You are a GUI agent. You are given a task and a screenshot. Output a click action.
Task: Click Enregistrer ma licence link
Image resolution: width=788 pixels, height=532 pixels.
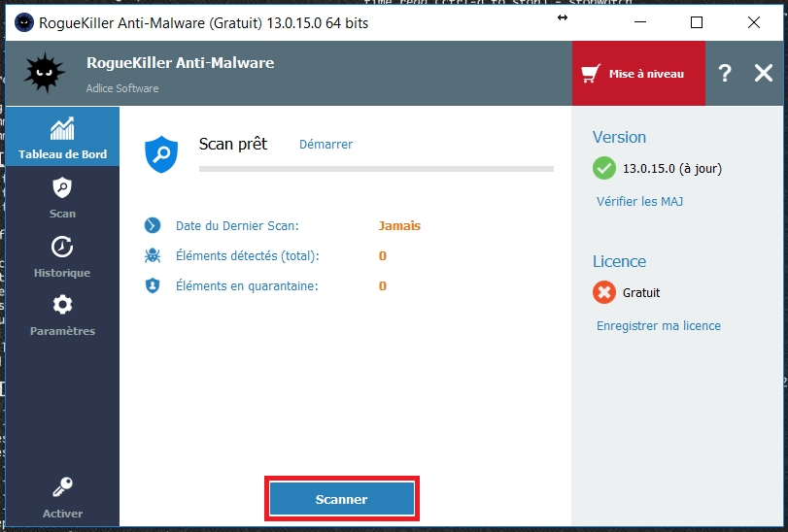(x=659, y=326)
